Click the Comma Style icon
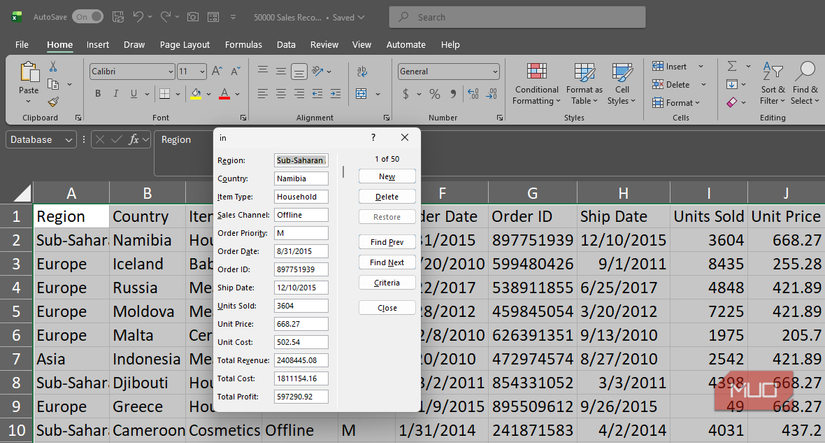Image resolution: width=825 pixels, height=443 pixels. click(x=453, y=94)
